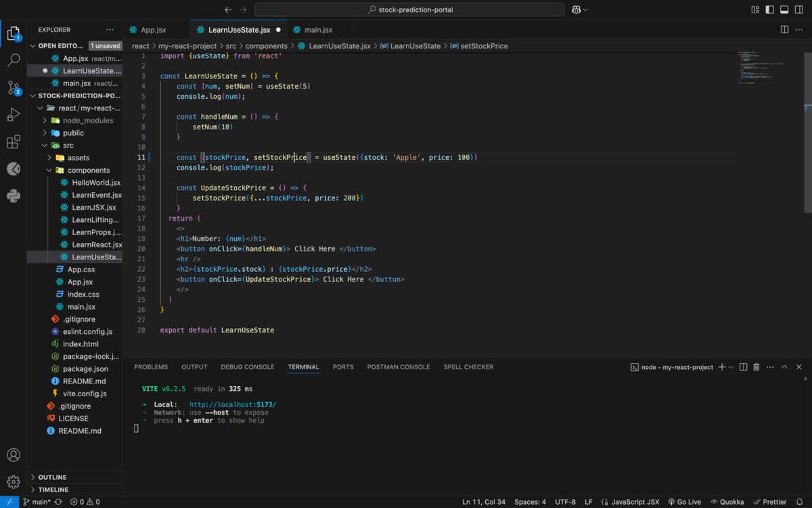Open the Output panel tab
Viewport: 812px width, 508px height.
(x=194, y=367)
